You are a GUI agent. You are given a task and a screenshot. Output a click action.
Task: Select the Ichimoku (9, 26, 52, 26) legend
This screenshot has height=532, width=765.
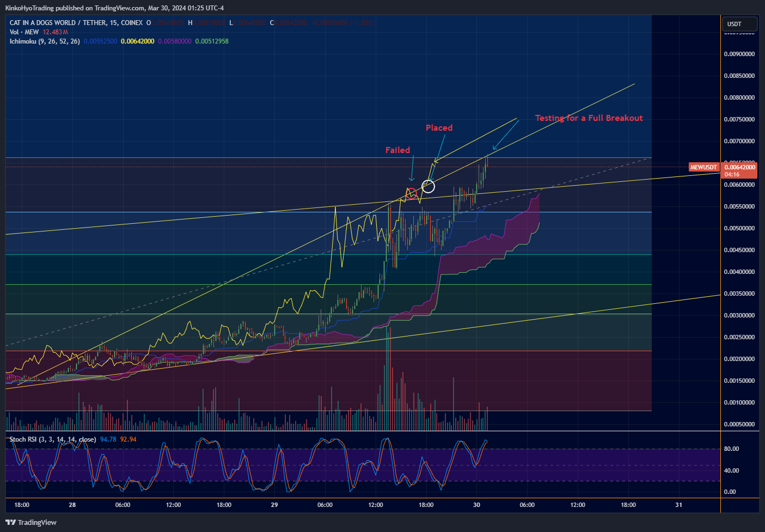coord(45,41)
